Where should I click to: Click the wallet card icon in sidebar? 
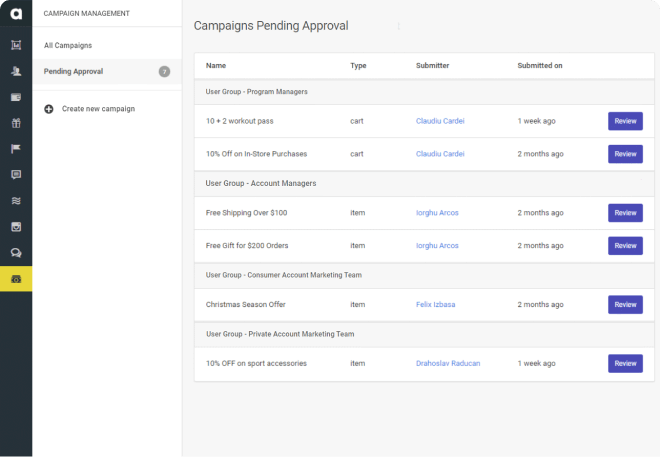tap(16, 97)
